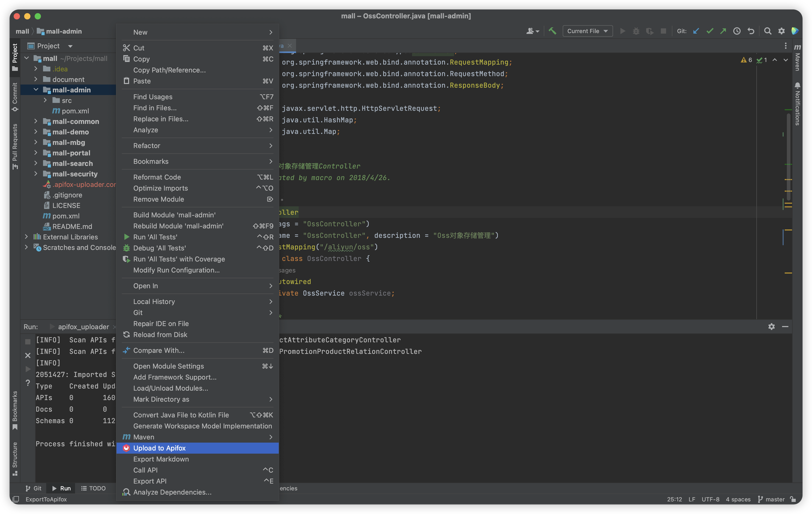Click the Git push arrow icon
The height and width of the screenshot is (514, 812).
[723, 31]
